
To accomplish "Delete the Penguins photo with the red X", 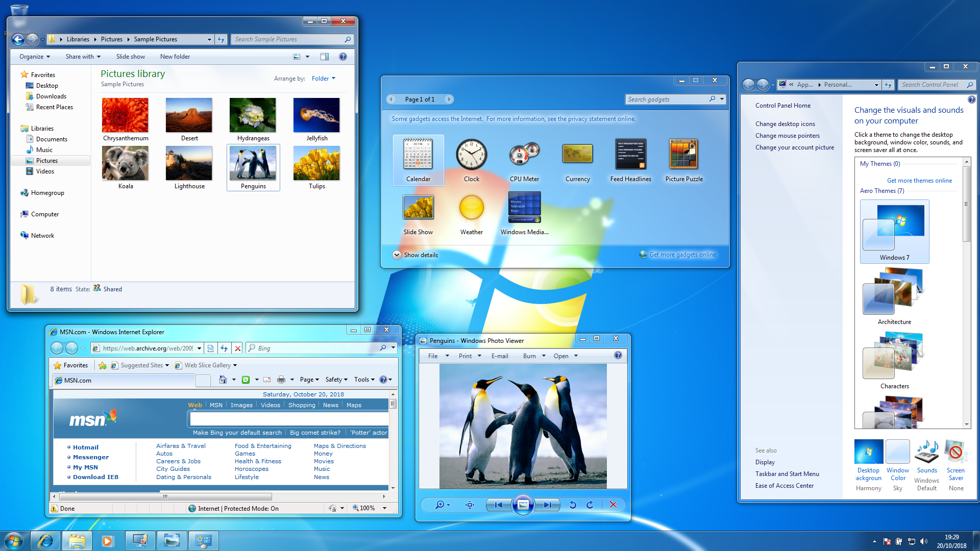I will 613,505.
